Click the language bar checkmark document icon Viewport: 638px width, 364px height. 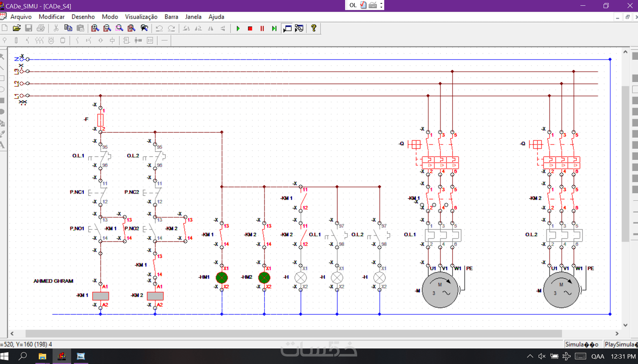click(363, 5)
